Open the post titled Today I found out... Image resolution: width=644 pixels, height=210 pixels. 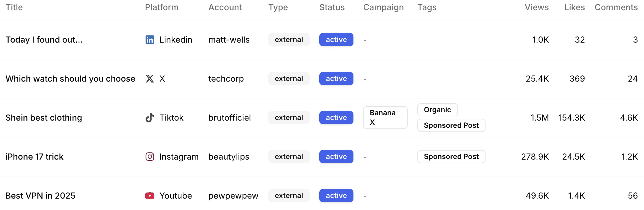(45, 39)
